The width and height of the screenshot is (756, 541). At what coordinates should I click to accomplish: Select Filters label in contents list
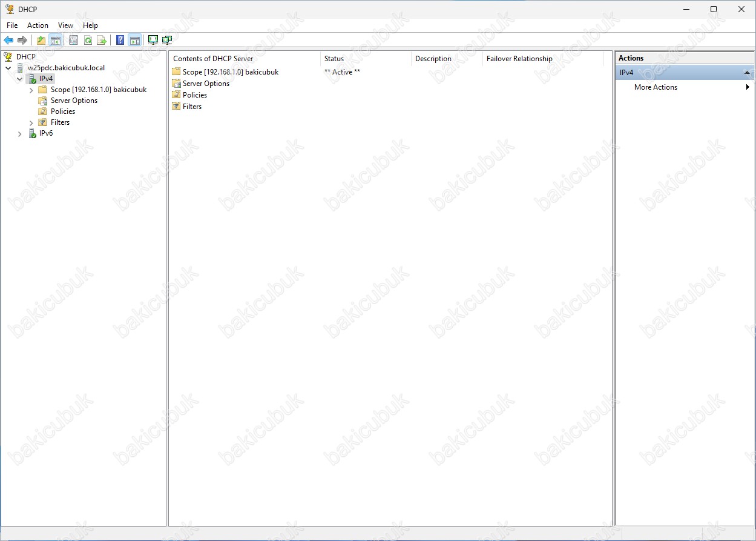[x=192, y=107]
